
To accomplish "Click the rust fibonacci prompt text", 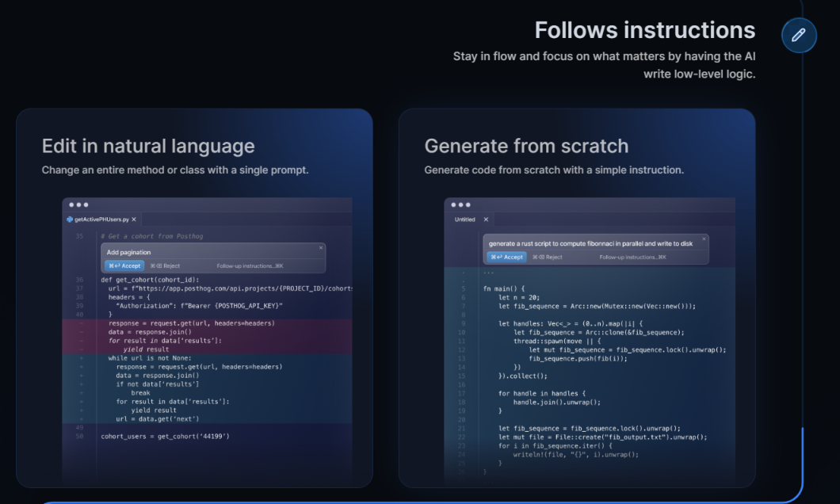I will point(590,243).
